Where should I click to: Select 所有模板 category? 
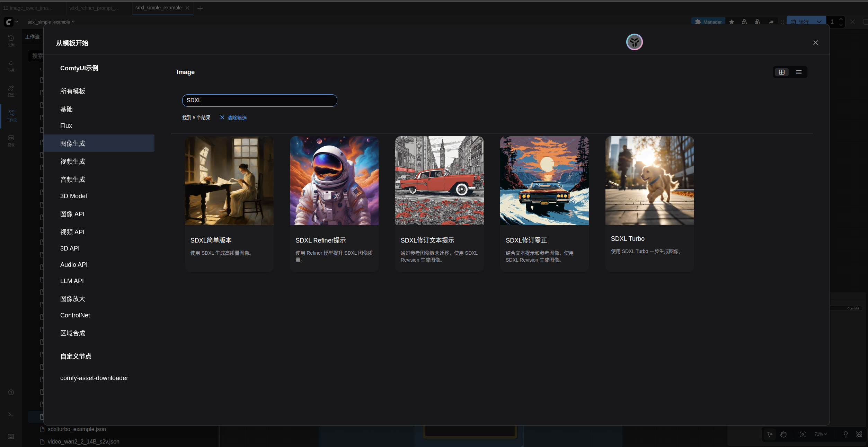click(x=99, y=91)
